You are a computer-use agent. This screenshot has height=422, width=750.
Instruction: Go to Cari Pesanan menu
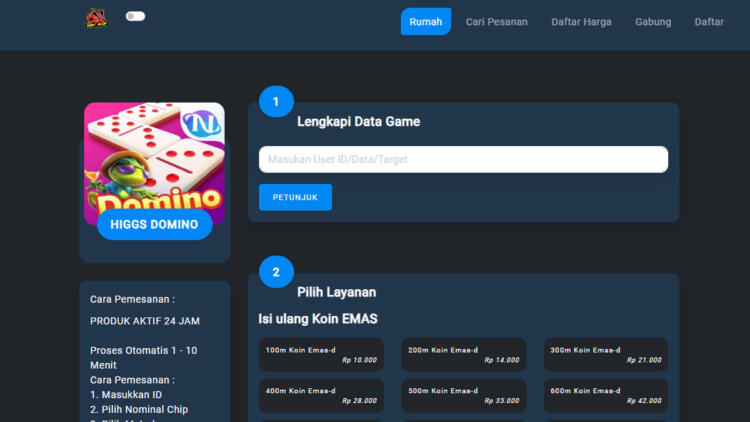[x=496, y=22]
